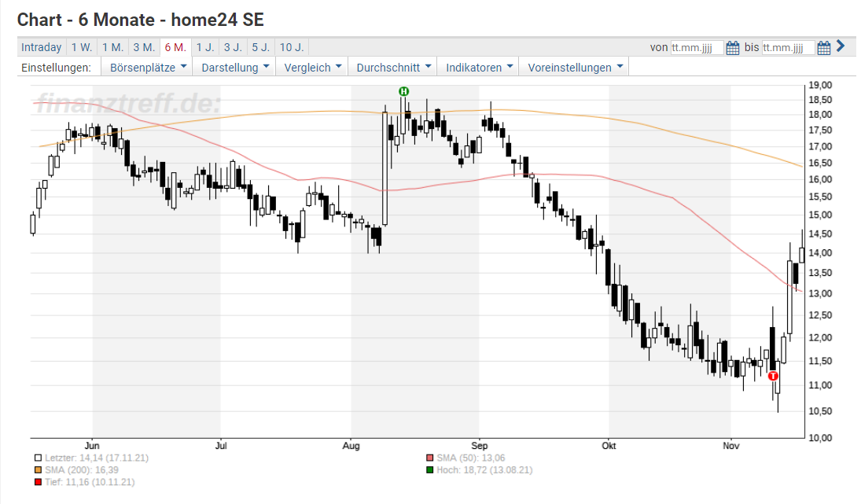Click the 'Einstellungen:' label

[56, 68]
